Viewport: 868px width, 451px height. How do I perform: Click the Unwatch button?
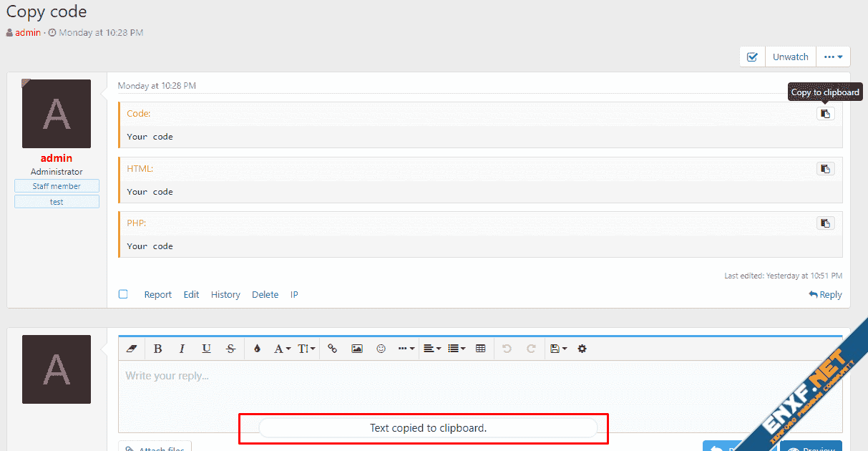(791, 57)
